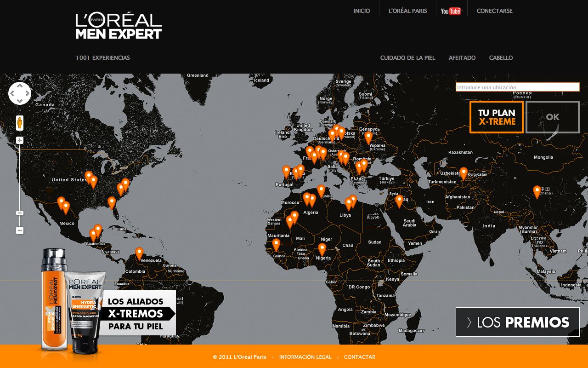Open the CABELLO section
Screen dimensions: 588x368
tap(501, 58)
